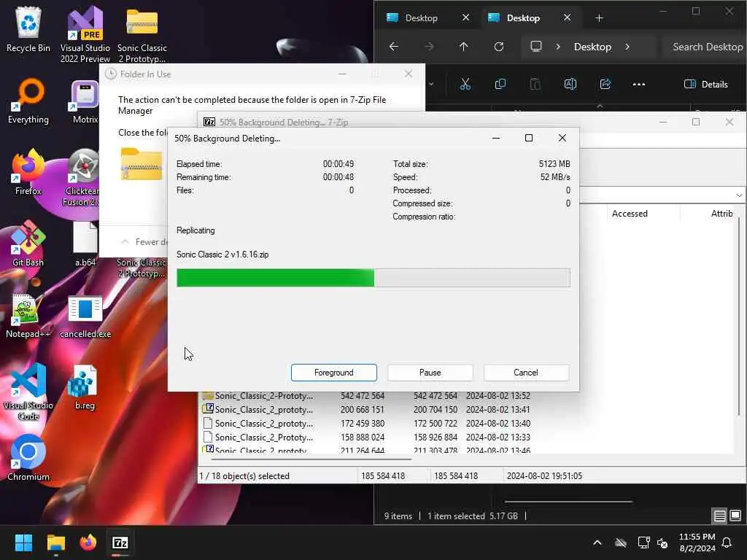Open Windows Start menu
747x560 pixels.
pos(23,542)
